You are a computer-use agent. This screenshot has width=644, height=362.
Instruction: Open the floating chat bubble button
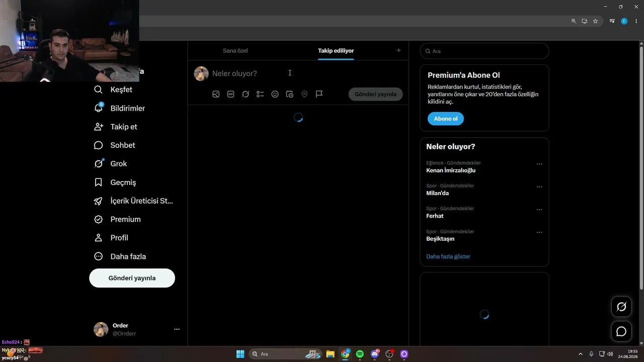[x=621, y=331]
